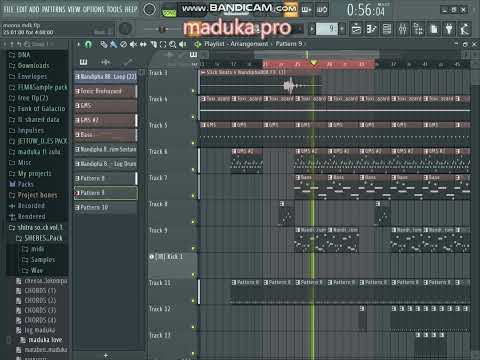This screenshot has height=360, width=480.
Task: Click the document pages icon in the top toolbar
Action: point(434,29)
